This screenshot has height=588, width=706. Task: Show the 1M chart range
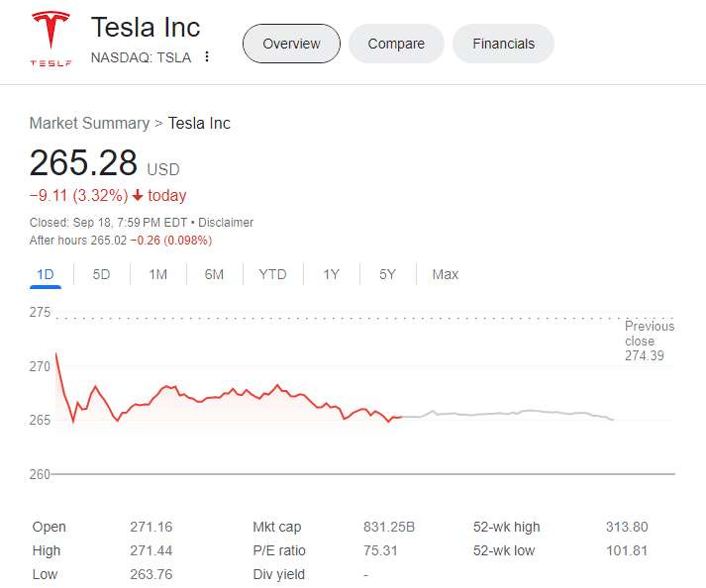point(157,274)
